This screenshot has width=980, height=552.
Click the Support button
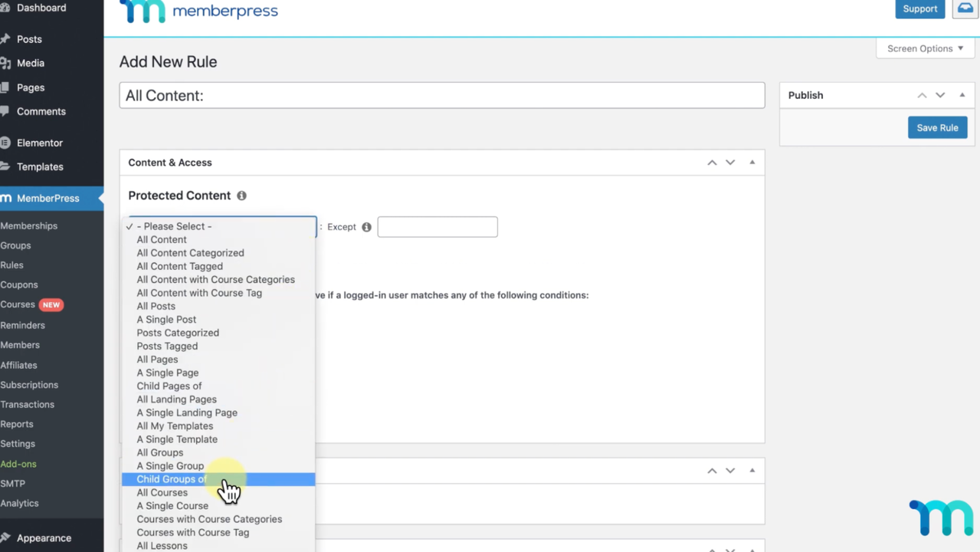pyautogui.click(x=919, y=8)
